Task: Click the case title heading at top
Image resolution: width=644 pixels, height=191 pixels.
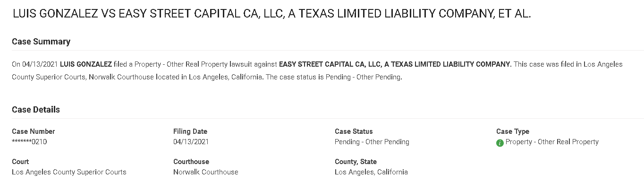Action: tap(272, 14)
